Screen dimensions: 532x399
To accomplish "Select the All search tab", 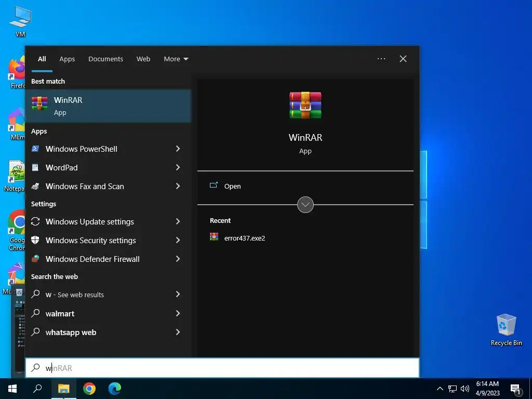I will 42,59.
